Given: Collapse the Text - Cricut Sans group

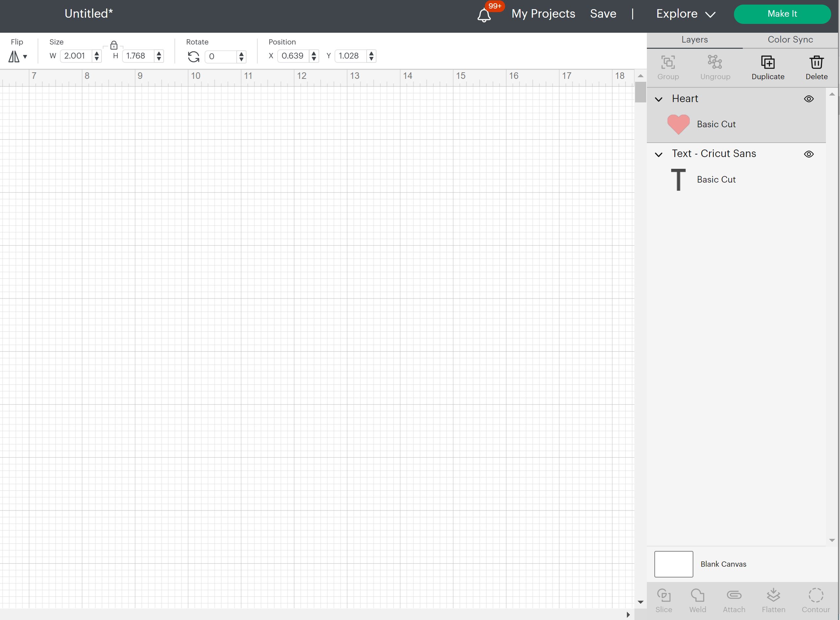Looking at the screenshot, I should [658, 155].
